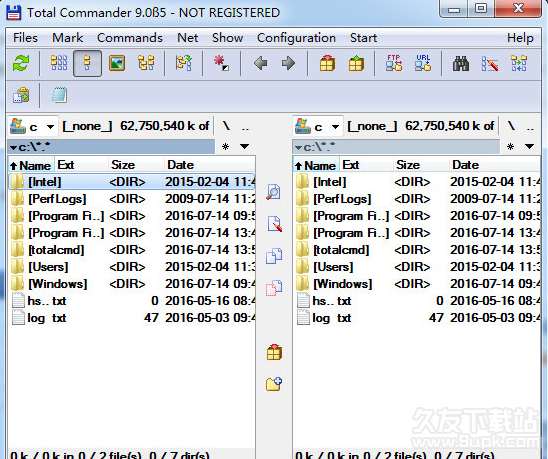
Task: Open the left panel drive c dropdown
Action: click(33, 126)
